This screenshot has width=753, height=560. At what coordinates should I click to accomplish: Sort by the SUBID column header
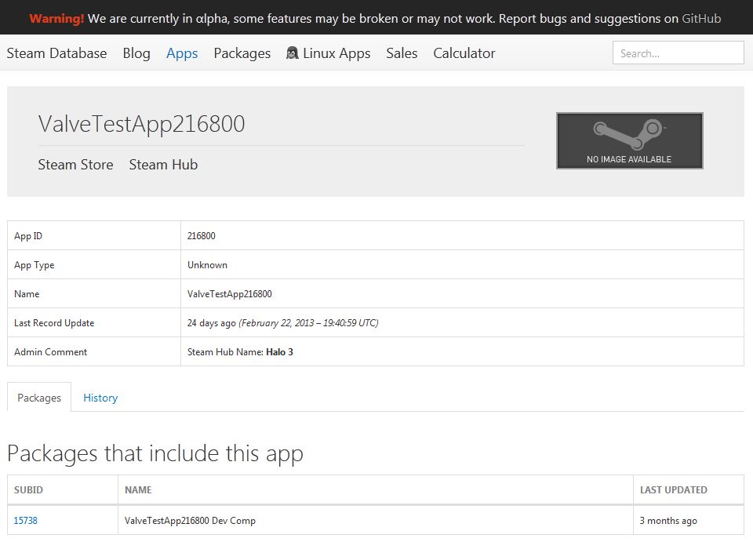[28, 490]
